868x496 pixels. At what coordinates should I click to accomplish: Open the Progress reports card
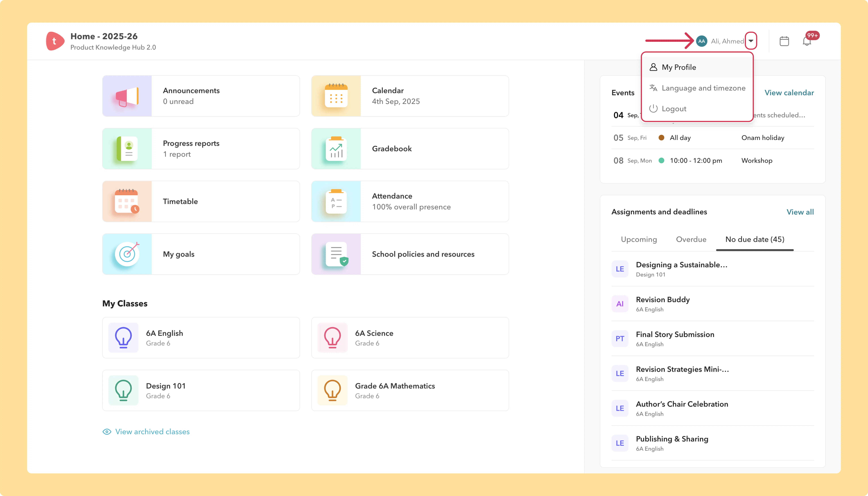[201, 149]
